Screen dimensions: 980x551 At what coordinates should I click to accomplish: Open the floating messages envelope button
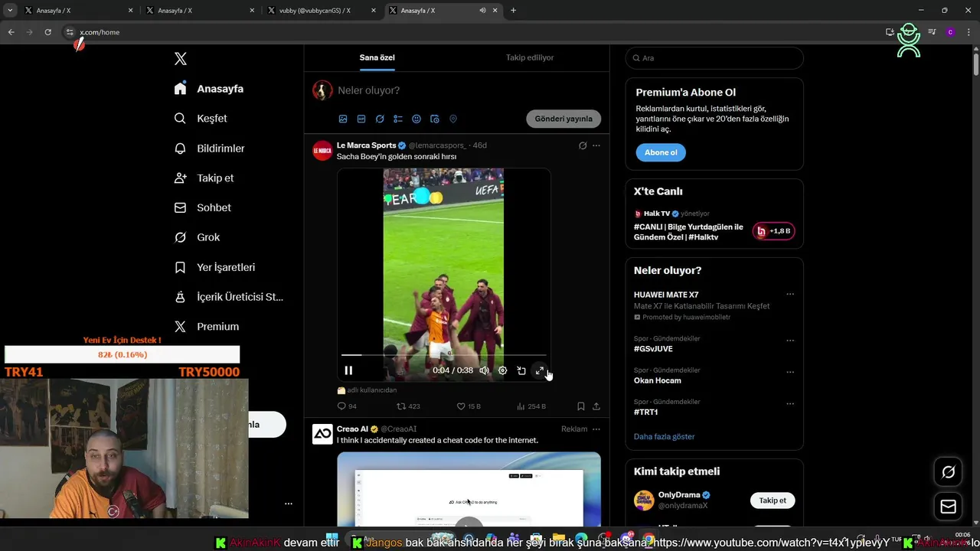click(948, 507)
